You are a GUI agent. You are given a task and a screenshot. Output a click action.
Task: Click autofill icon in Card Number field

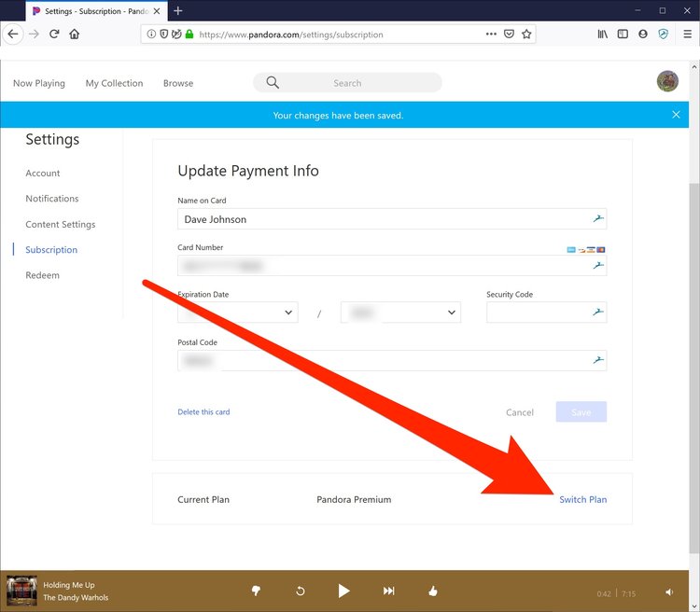tap(598, 266)
